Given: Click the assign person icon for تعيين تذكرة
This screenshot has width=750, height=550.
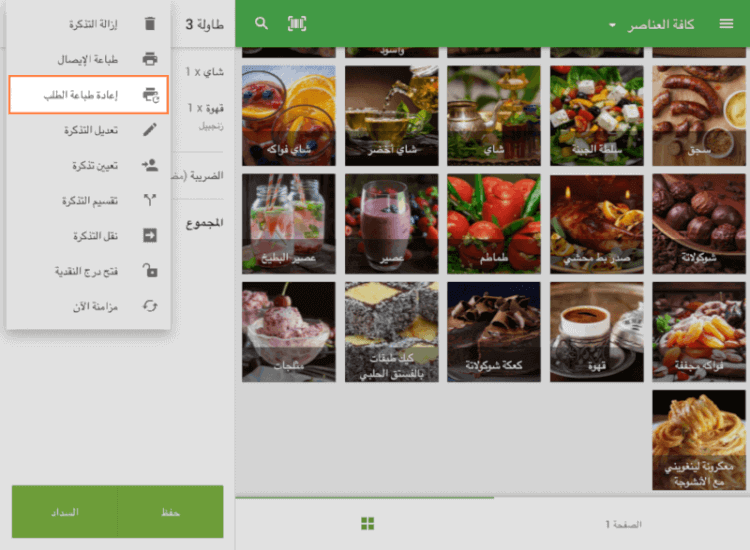Looking at the screenshot, I should pyautogui.click(x=150, y=165).
